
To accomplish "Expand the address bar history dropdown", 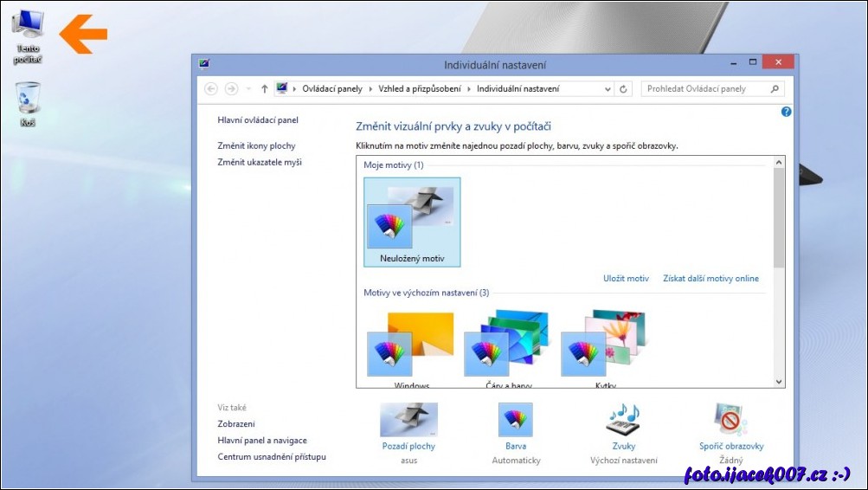I will [x=608, y=89].
